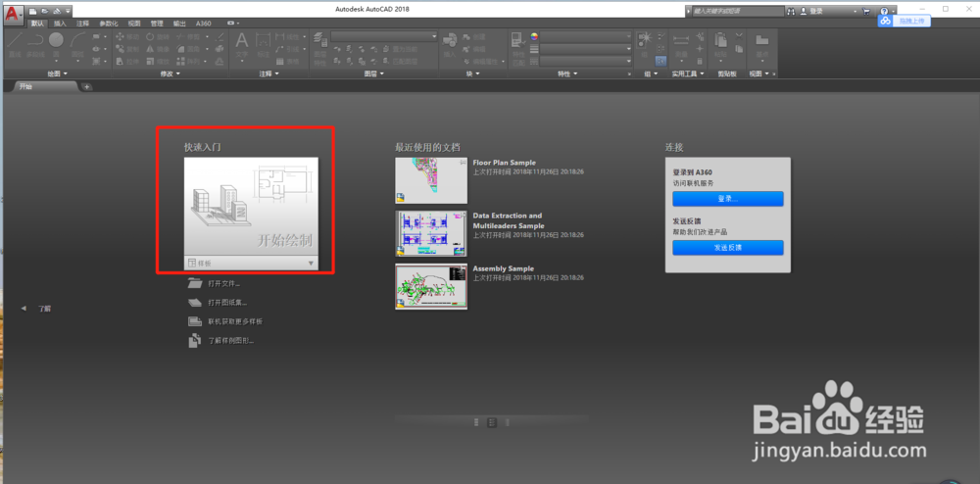Open the Assembly Sample thumbnail

point(431,287)
